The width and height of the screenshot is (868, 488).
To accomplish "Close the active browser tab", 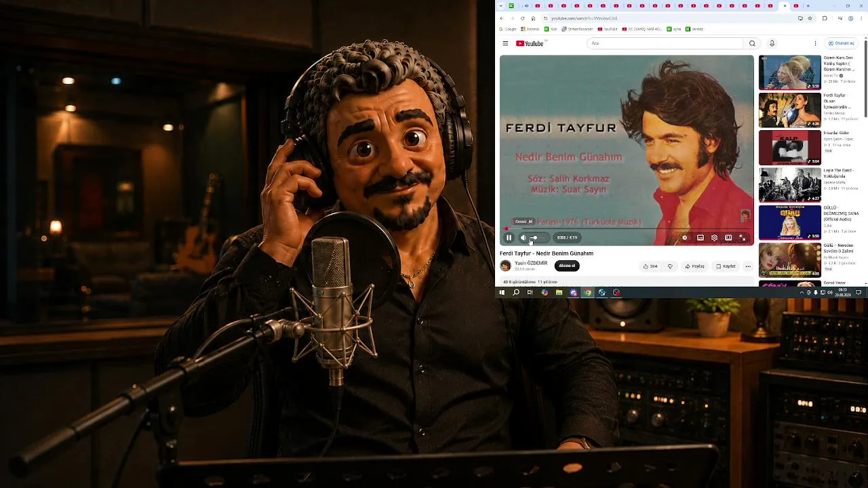I will coord(785,6).
